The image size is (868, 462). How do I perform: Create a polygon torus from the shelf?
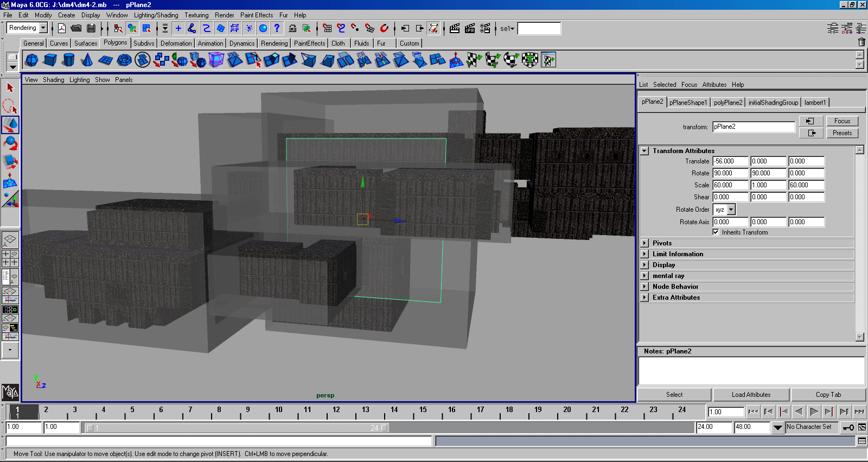pos(124,60)
